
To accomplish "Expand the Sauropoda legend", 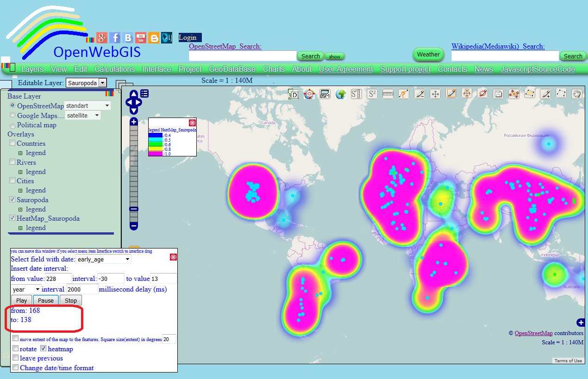I will (x=20, y=209).
